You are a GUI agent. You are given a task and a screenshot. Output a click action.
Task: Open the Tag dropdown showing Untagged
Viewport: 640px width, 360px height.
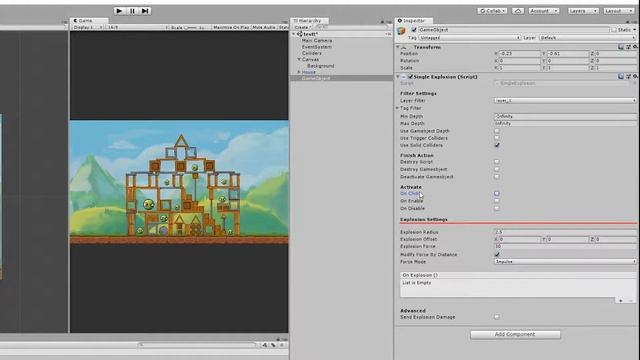click(x=470, y=38)
